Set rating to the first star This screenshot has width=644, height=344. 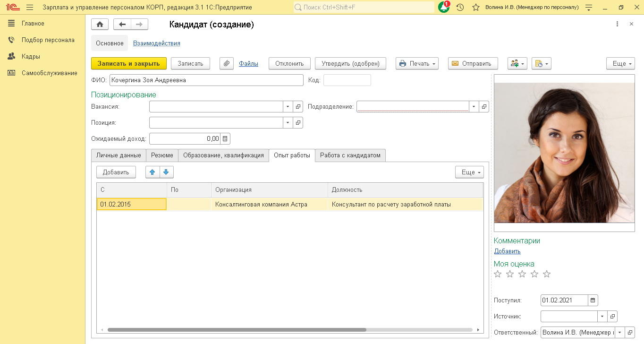(498, 274)
